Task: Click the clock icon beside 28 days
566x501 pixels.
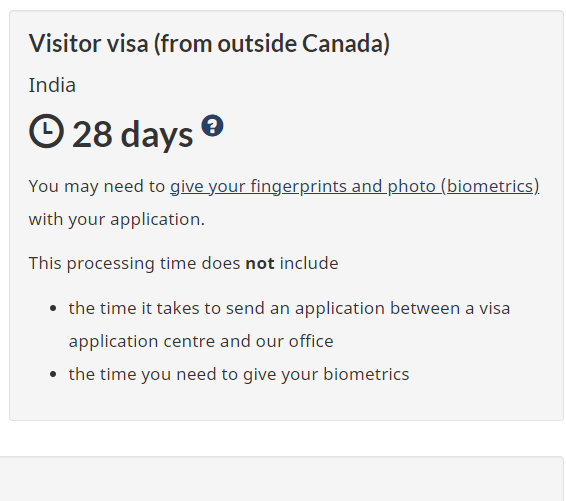Action: coord(46,131)
